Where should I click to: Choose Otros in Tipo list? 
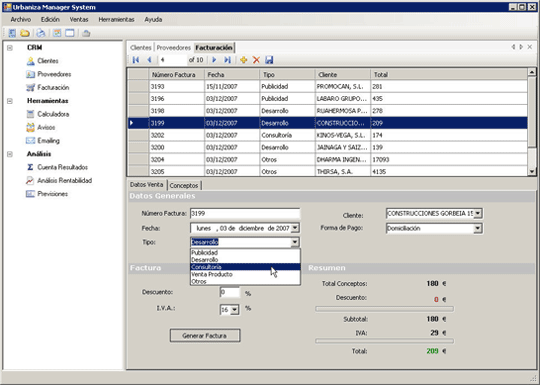pyautogui.click(x=245, y=282)
